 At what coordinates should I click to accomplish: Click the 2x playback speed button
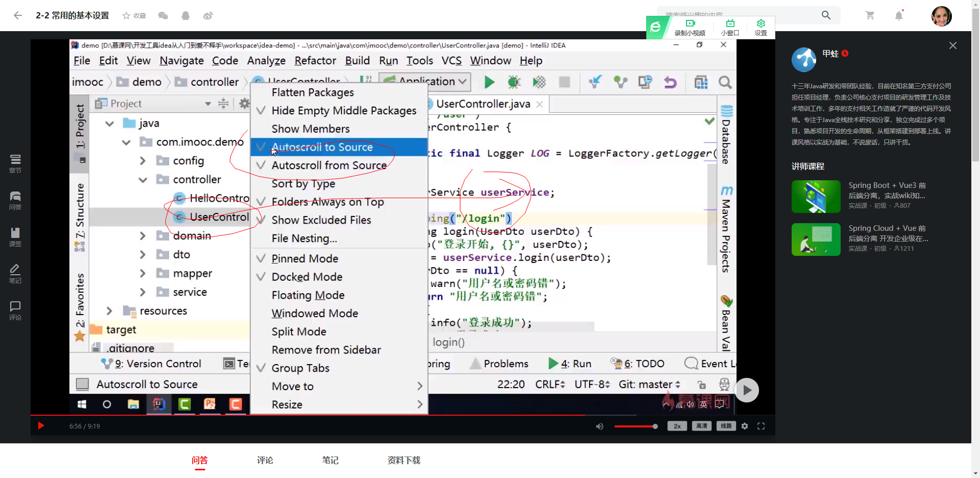tap(677, 426)
